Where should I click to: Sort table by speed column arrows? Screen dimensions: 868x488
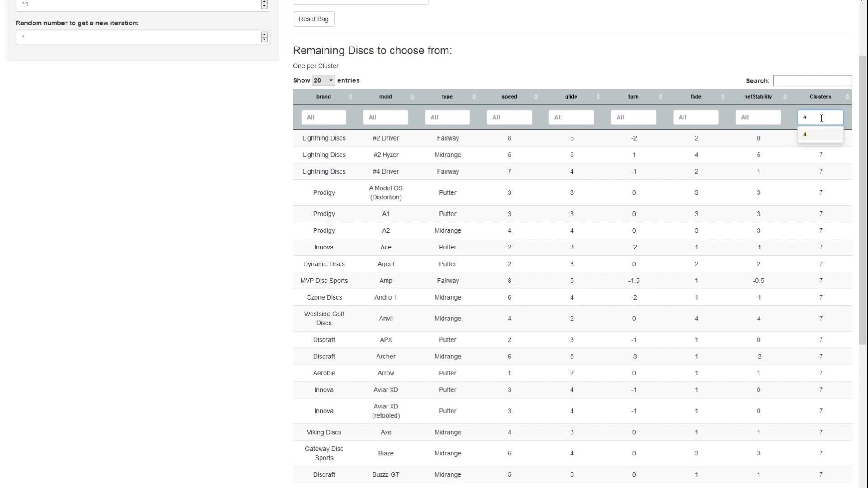pyautogui.click(x=536, y=97)
